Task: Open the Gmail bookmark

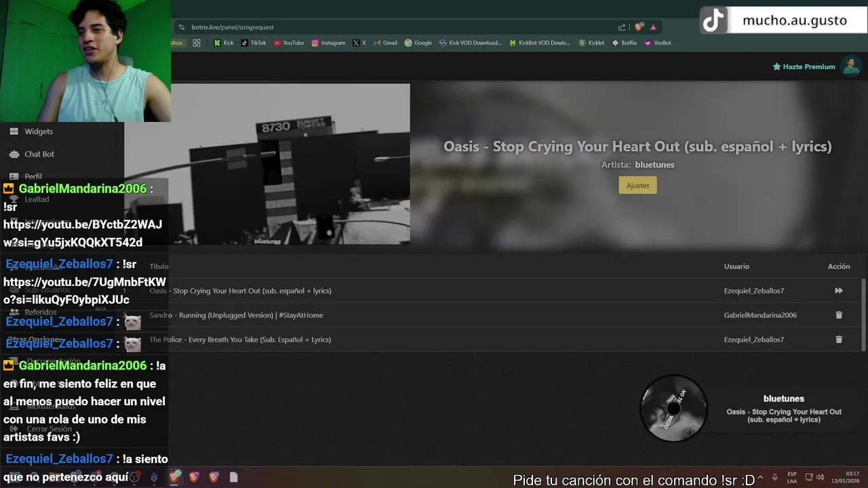Action: tap(385, 43)
